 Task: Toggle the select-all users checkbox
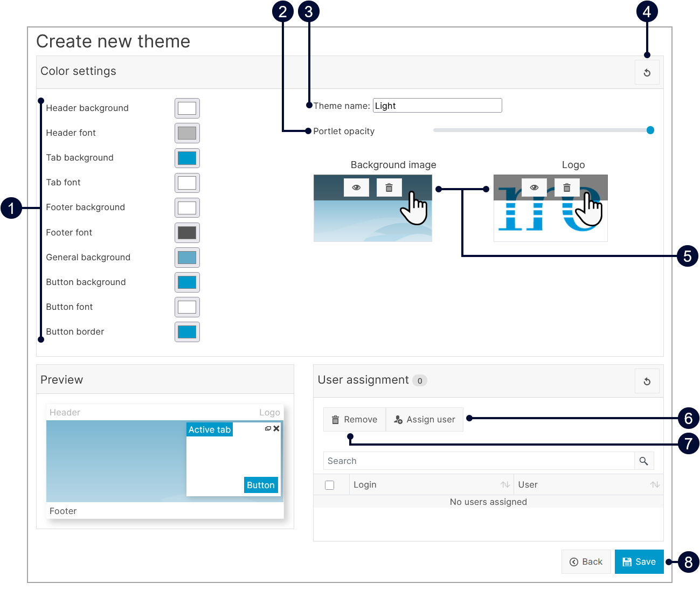(330, 485)
